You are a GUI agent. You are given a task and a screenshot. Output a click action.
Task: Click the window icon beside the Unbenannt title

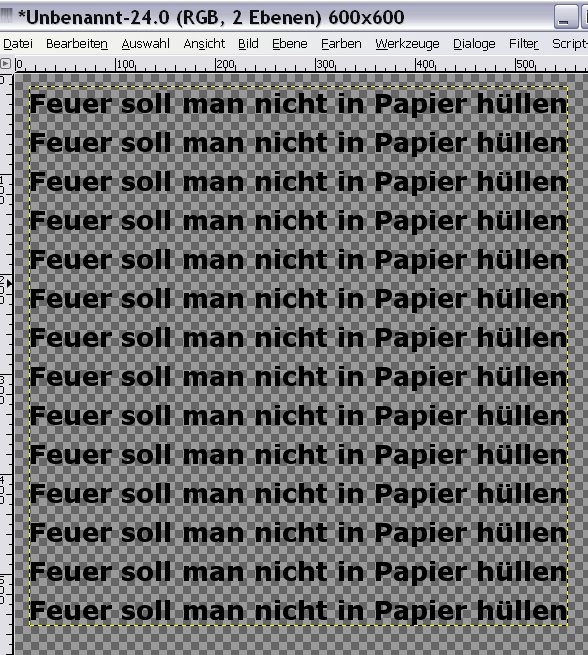click(6, 16)
